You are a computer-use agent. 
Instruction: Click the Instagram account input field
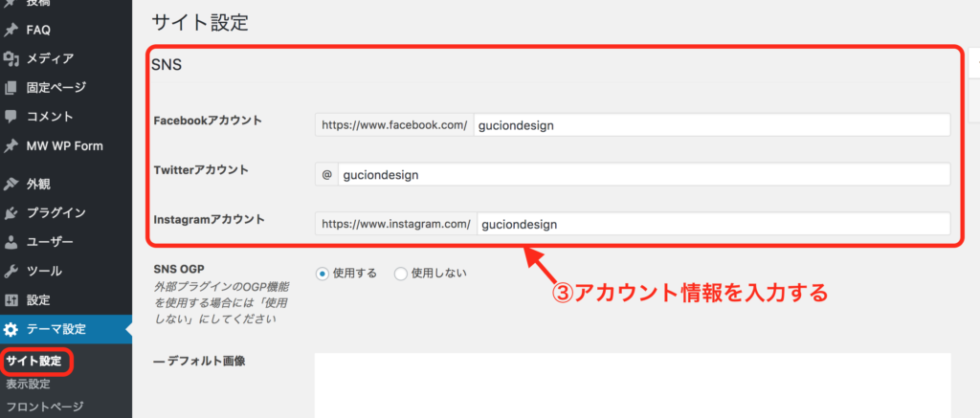click(713, 224)
